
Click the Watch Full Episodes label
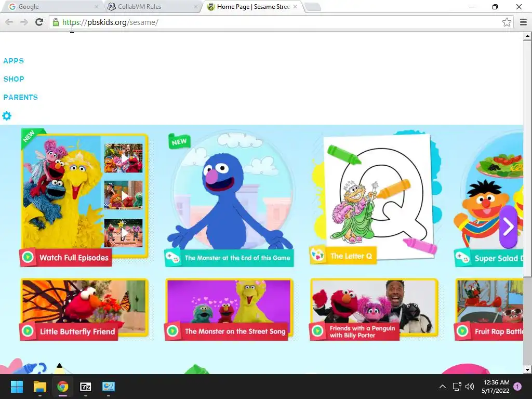(x=74, y=258)
